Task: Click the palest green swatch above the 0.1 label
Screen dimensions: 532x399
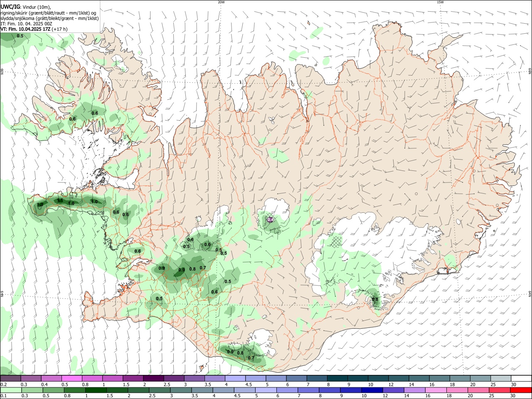Action: (11, 390)
